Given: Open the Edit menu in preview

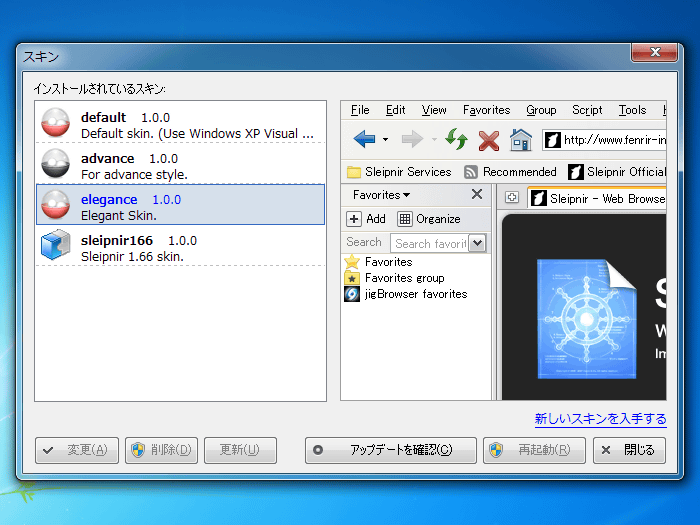Looking at the screenshot, I should 395,110.
